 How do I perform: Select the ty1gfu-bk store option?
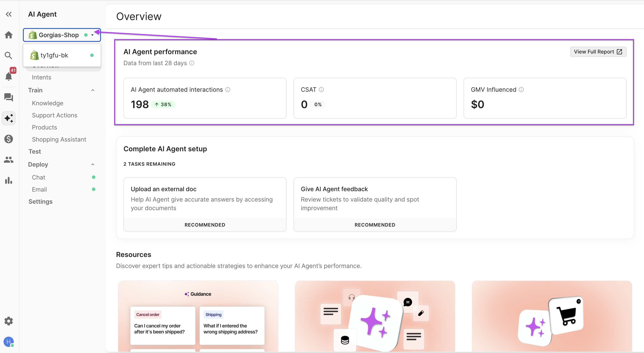[x=62, y=55]
